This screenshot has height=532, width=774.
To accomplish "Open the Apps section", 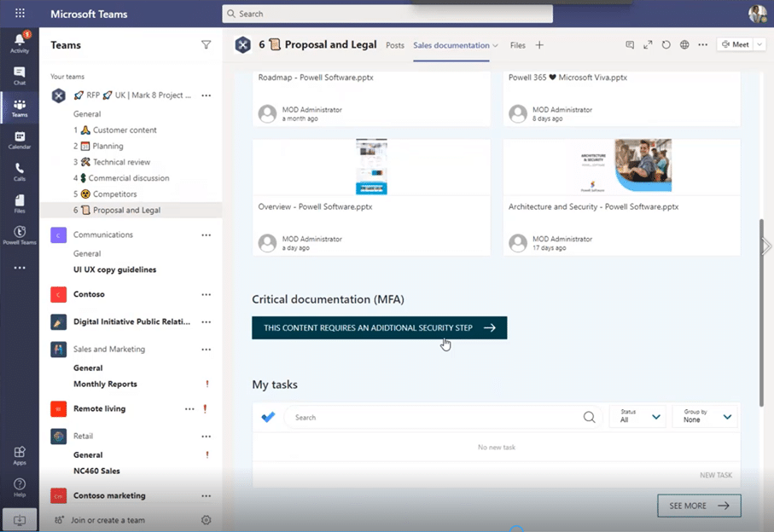I will (19, 454).
